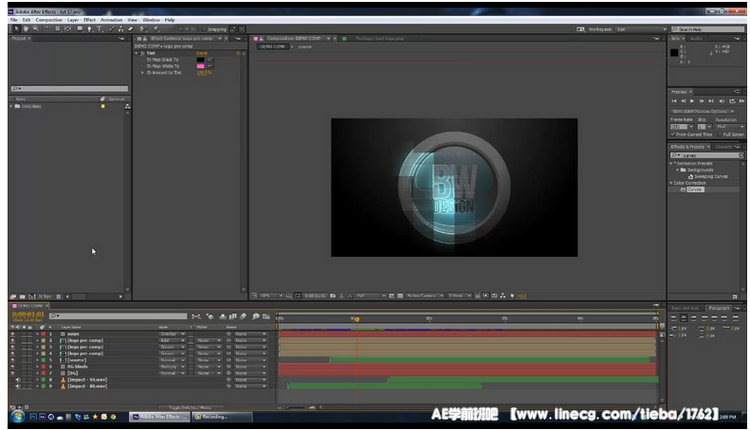The width and height of the screenshot is (750, 430).
Task: Select the Hand tool
Action: pos(26,29)
